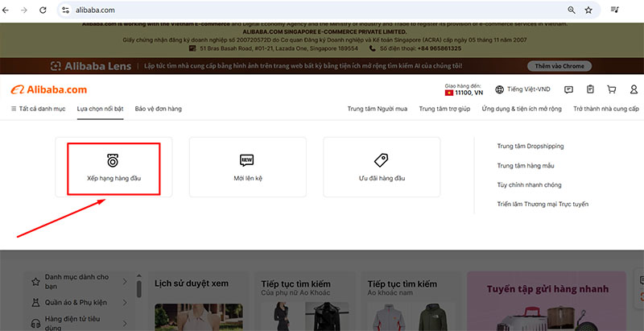Click the browser reload icon
644x331 pixels.
point(42,10)
